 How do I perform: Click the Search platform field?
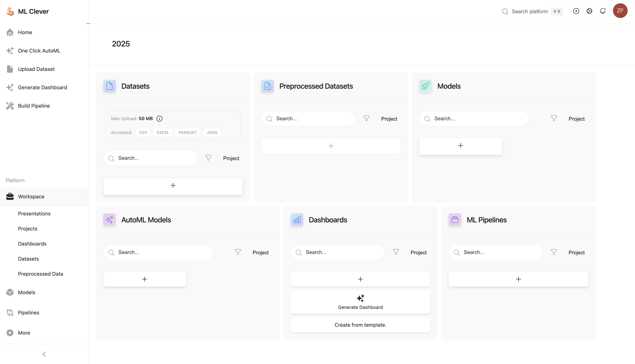[x=530, y=12]
